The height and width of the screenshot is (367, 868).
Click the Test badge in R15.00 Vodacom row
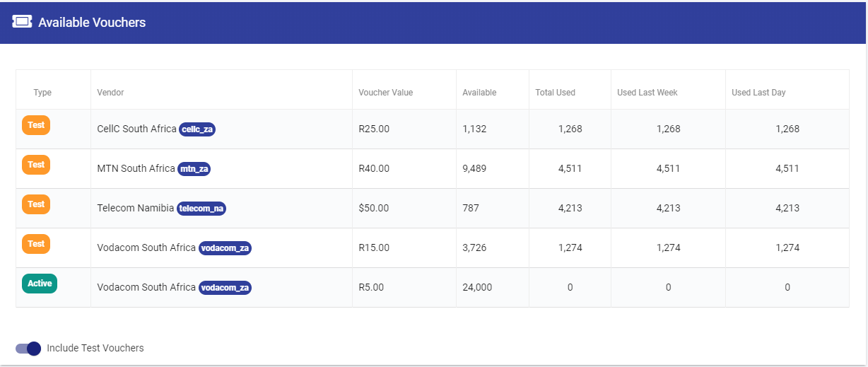point(36,244)
